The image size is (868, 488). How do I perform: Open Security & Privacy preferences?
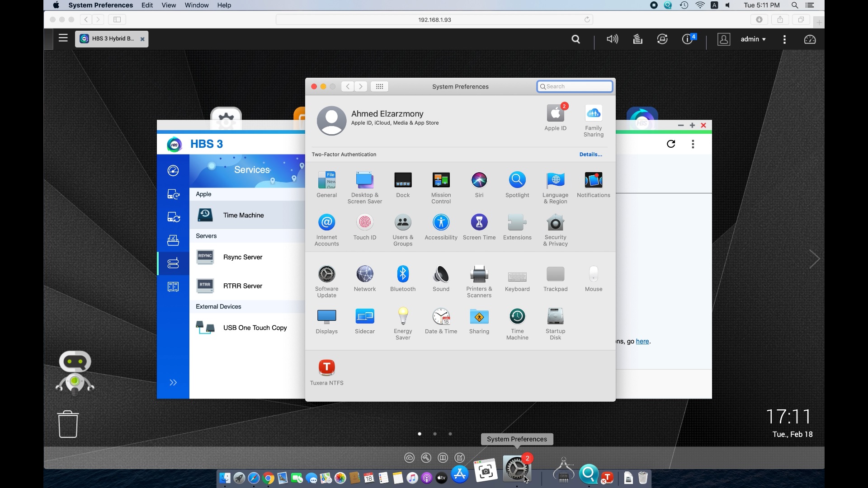(x=555, y=230)
